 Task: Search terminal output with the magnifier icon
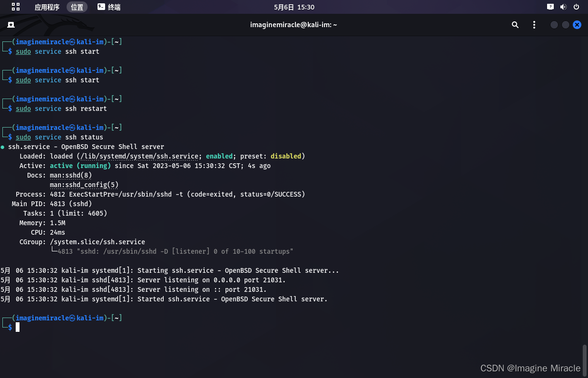tap(515, 25)
